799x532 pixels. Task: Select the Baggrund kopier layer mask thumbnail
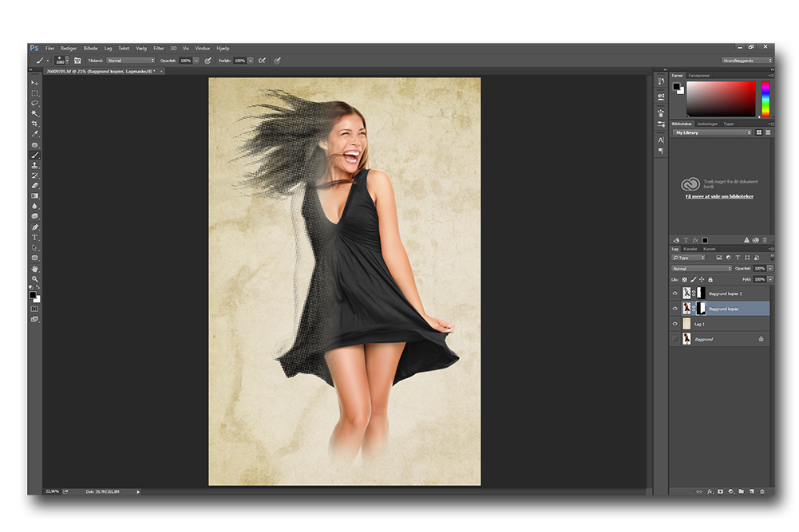click(x=701, y=309)
